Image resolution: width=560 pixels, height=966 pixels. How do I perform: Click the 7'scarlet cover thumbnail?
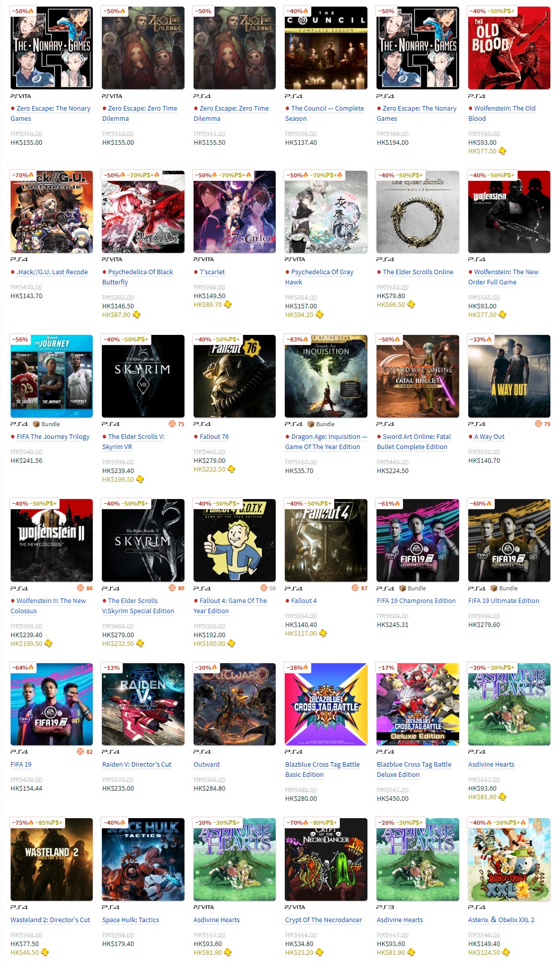(234, 212)
